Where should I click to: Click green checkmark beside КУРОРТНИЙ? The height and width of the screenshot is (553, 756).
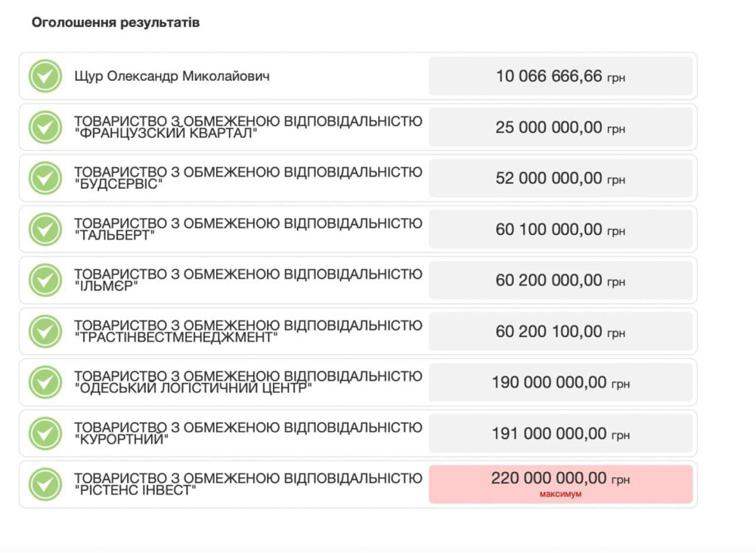tap(45, 433)
